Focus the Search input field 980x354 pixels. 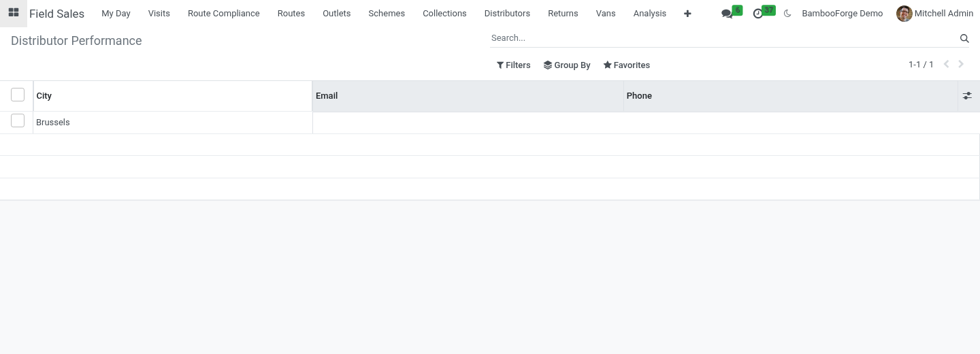coord(723,38)
